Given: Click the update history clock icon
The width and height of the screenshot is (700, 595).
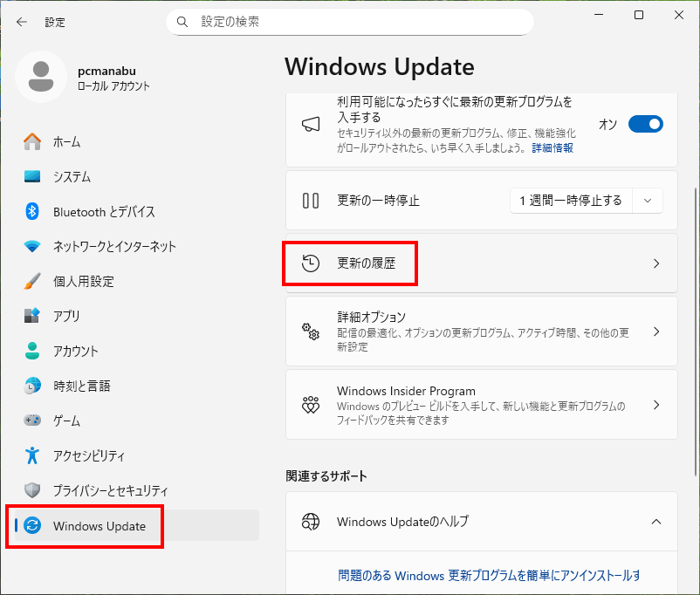Looking at the screenshot, I should (x=311, y=263).
